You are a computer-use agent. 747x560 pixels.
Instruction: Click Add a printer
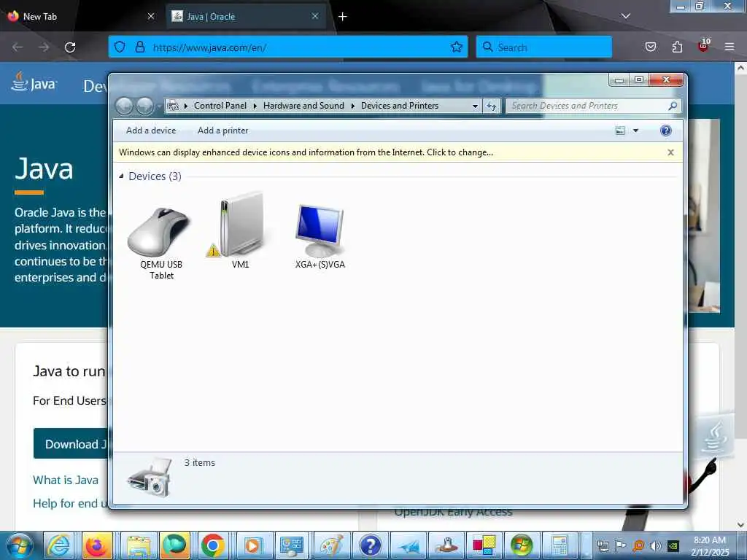coord(223,131)
